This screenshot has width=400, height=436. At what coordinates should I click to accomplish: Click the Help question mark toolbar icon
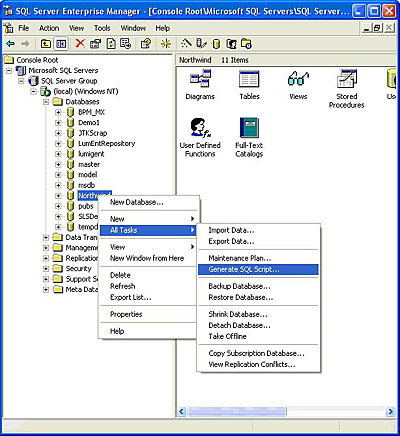(x=146, y=44)
